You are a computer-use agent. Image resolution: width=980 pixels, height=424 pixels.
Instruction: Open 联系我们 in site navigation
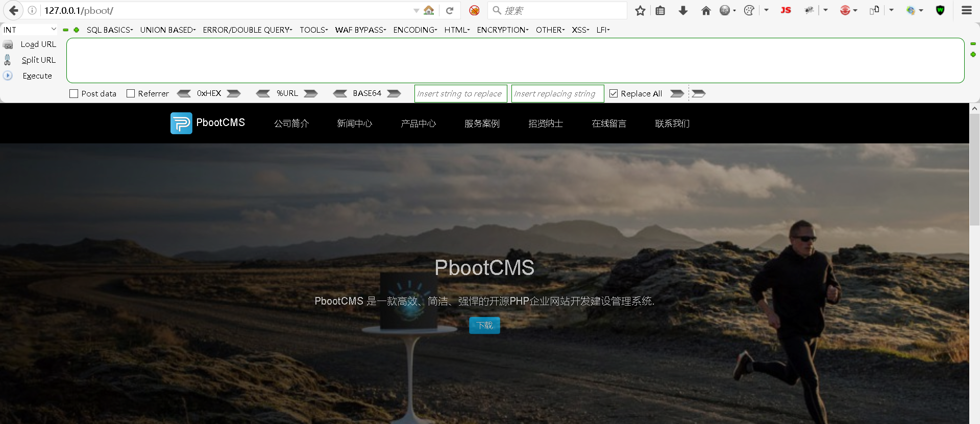672,123
